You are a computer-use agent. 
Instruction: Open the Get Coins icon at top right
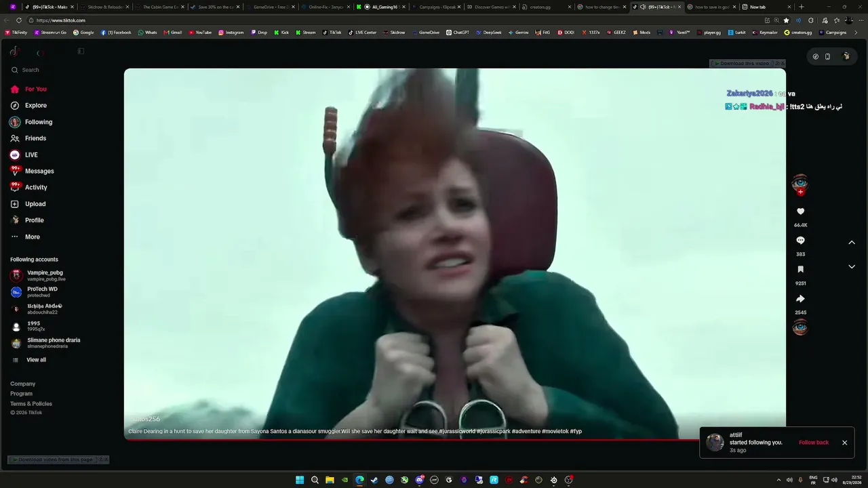click(x=815, y=56)
